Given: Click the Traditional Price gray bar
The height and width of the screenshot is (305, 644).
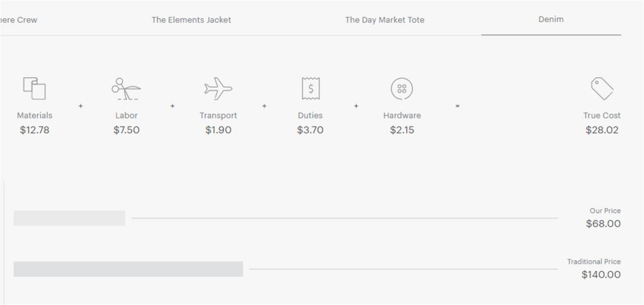Looking at the screenshot, I should [x=128, y=269].
